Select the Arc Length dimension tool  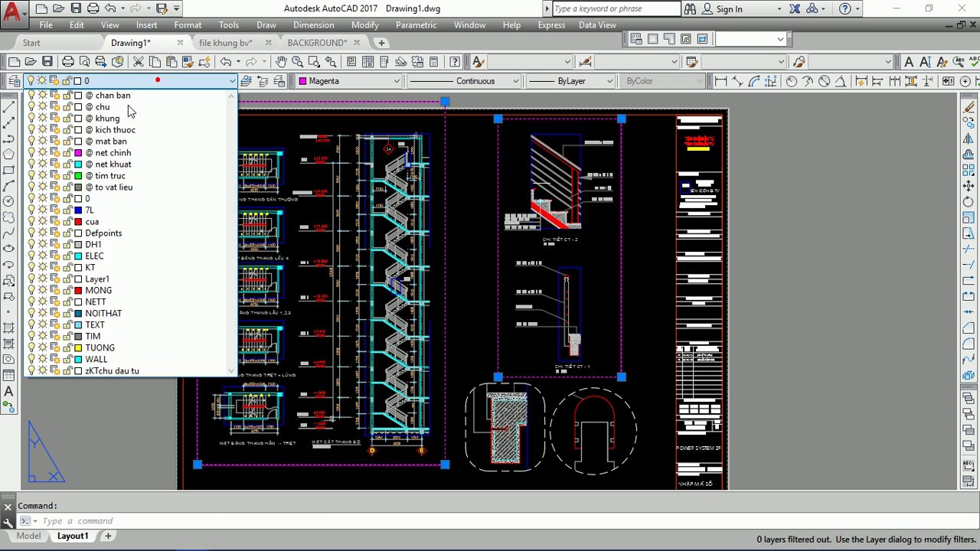click(x=754, y=80)
